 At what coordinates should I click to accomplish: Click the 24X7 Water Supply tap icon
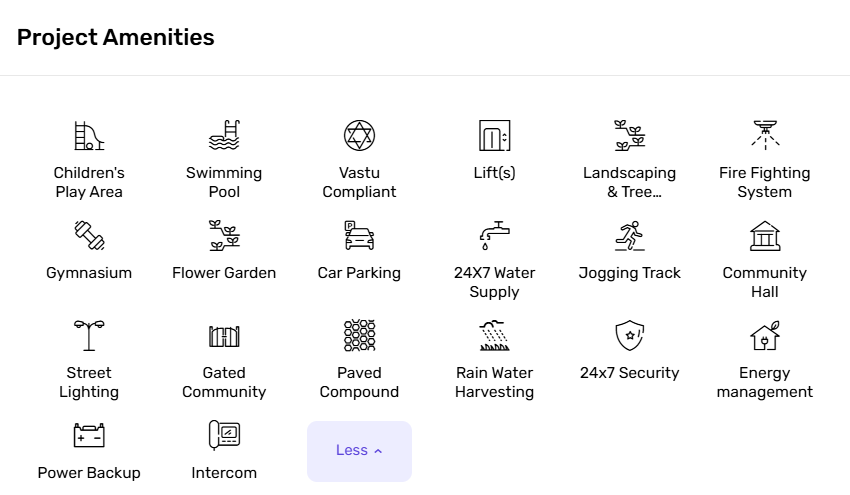pyautogui.click(x=494, y=236)
